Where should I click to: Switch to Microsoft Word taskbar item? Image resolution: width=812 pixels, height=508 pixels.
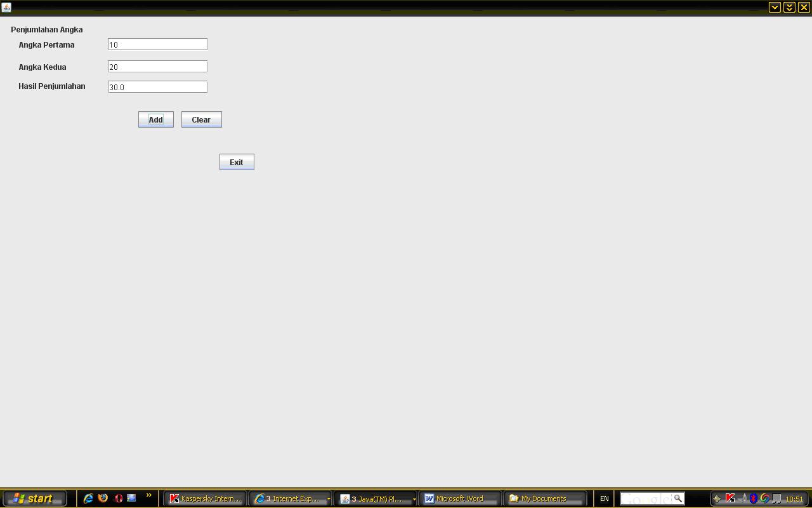460,498
